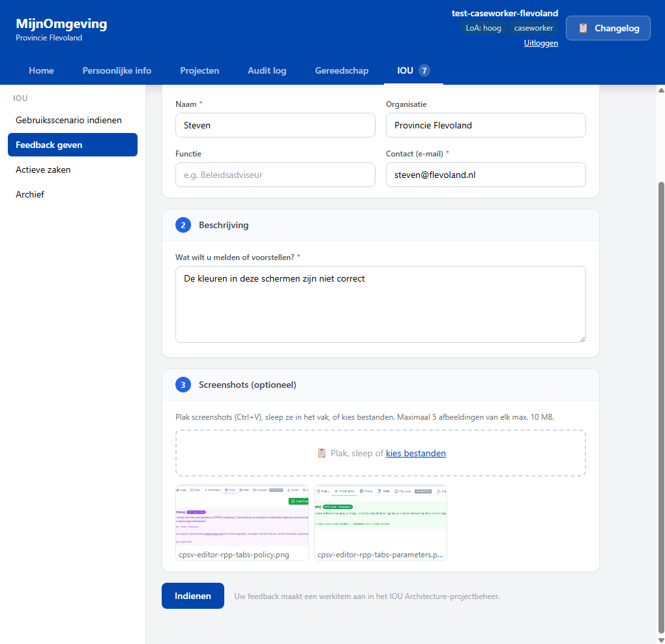Viewport: 665px width, 644px height.
Task: Select 'Gebruiksscenario indienen' in the sidebar
Action: (69, 120)
